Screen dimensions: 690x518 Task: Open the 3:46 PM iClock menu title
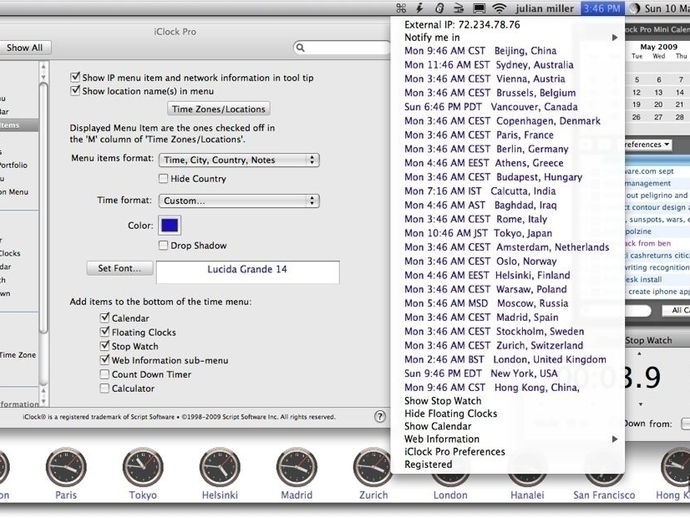pos(602,8)
